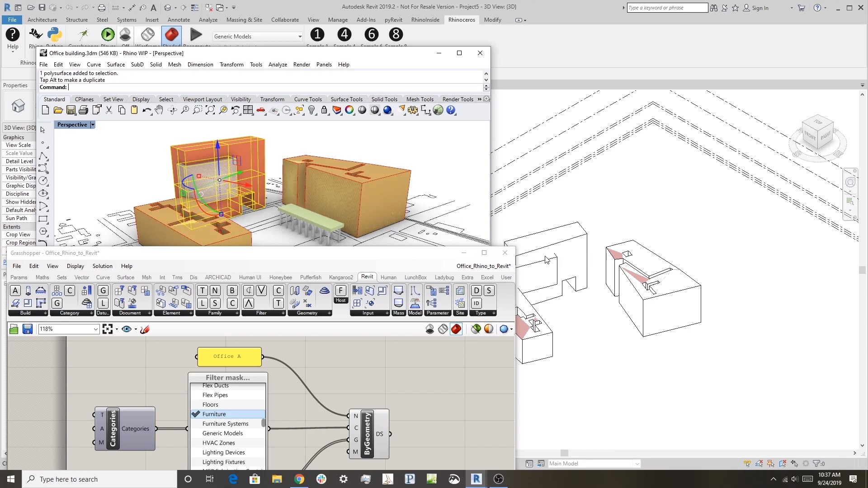This screenshot has height=488, width=868.
Task: Toggle Shaded preview in Revit ribbon
Action: click(x=171, y=35)
